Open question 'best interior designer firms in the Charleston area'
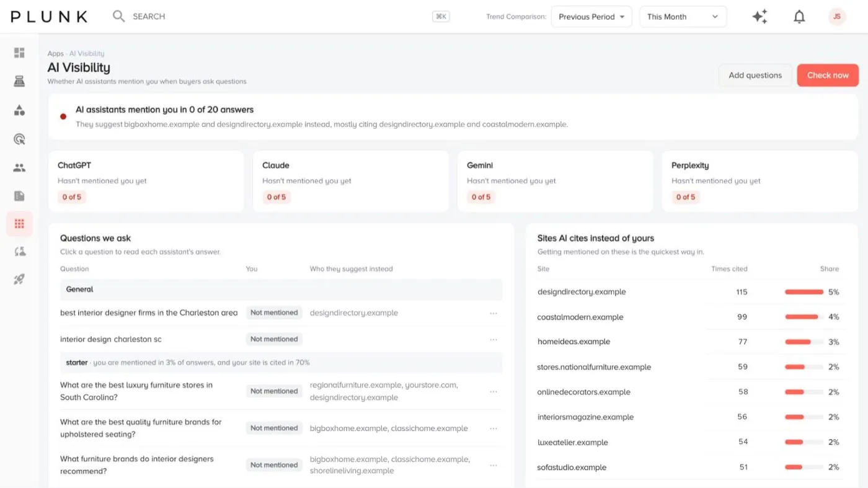 click(x=149, y=313)
